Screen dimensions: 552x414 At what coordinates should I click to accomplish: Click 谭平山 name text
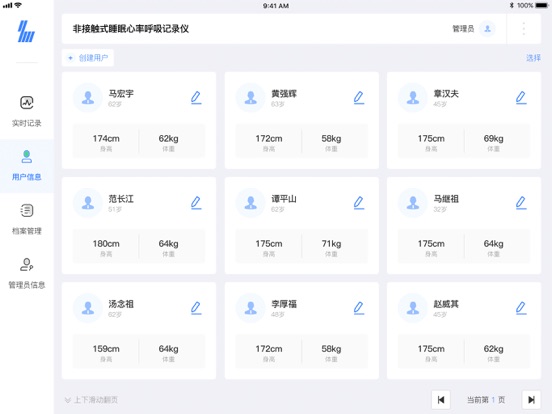click(284, 199)
